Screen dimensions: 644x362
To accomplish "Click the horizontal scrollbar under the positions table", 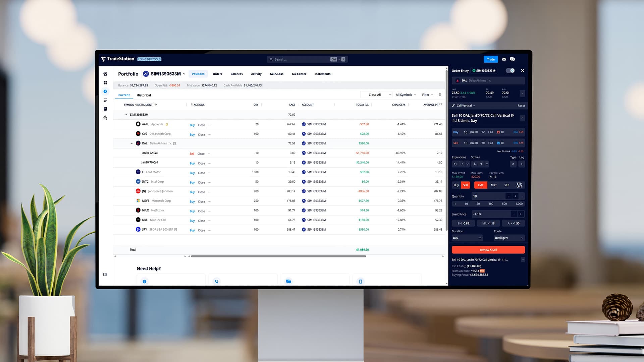I will click(278, 256).
